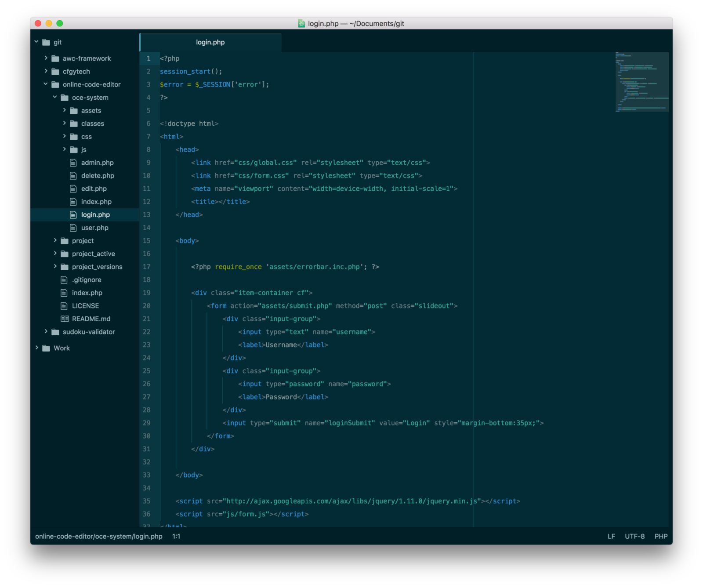Click the cfgytech folder icon

click(x=55, y=72)
